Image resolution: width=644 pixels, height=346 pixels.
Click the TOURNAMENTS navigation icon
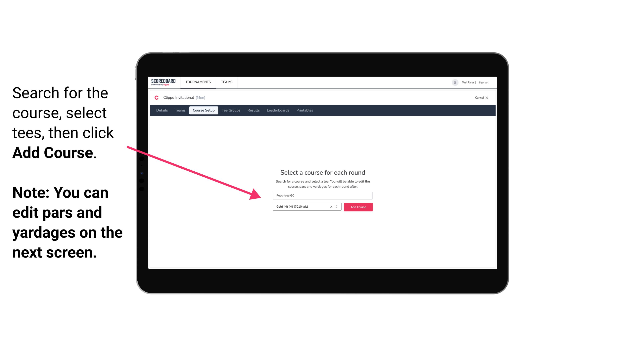(x=198, y=82)
